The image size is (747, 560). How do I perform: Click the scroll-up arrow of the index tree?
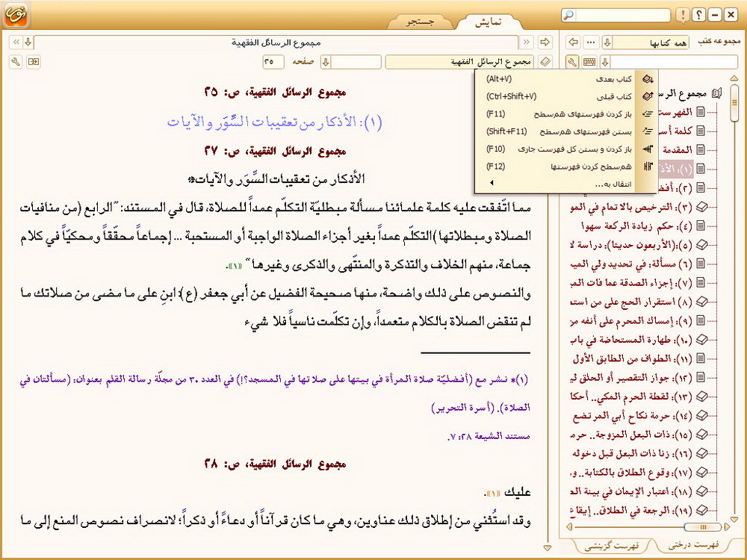[734, 78]
